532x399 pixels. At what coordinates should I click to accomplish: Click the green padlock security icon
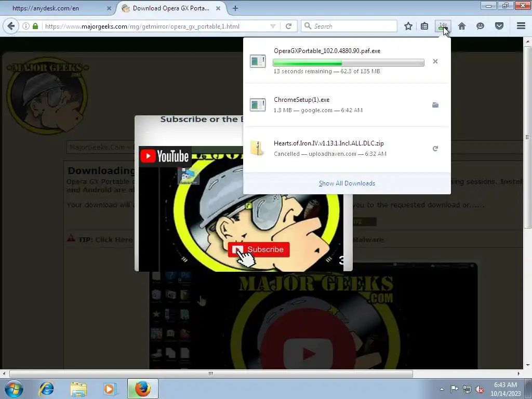[35, 26]
